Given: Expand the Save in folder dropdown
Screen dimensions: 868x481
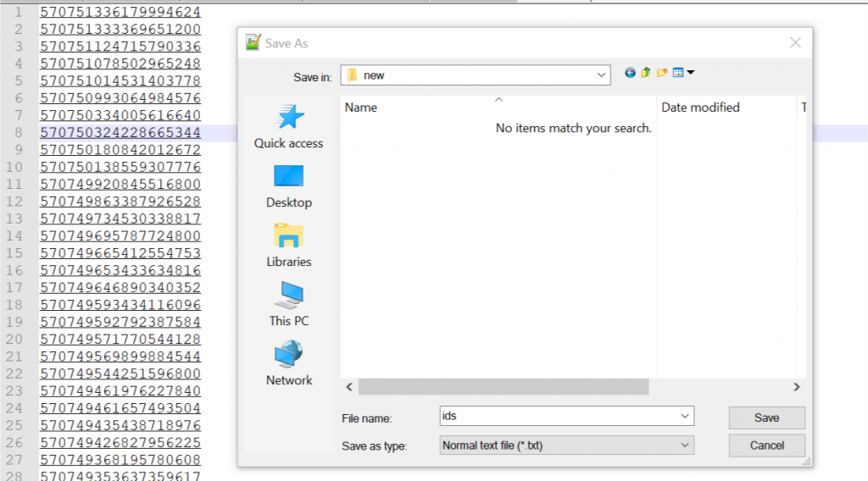Looking at the screenshot, I should tap(601, 75).
